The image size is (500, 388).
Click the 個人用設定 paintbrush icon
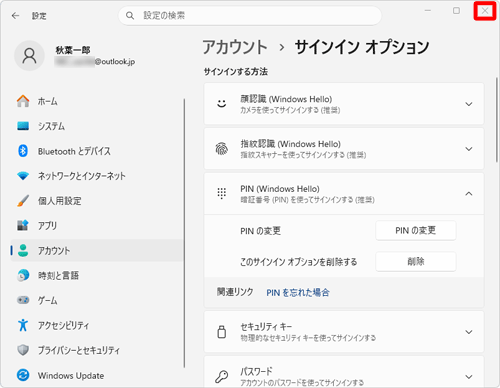point(23,201)
